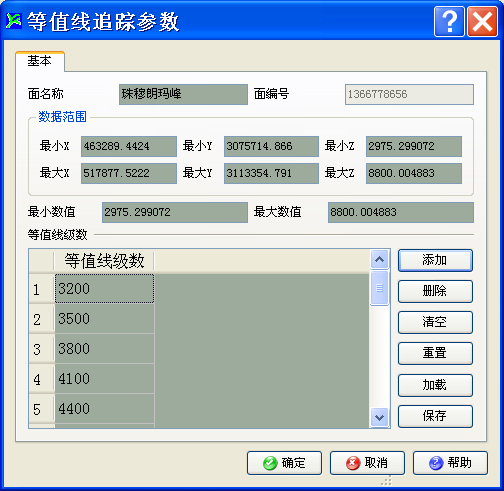Select row header 3 in level table

click(x=41, y=349)
